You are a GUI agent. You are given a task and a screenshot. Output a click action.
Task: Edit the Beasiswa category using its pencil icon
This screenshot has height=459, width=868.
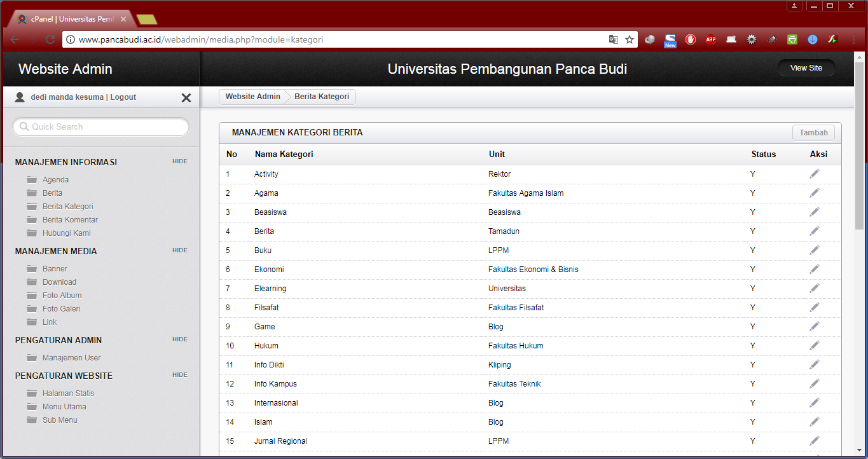[814, 212]
